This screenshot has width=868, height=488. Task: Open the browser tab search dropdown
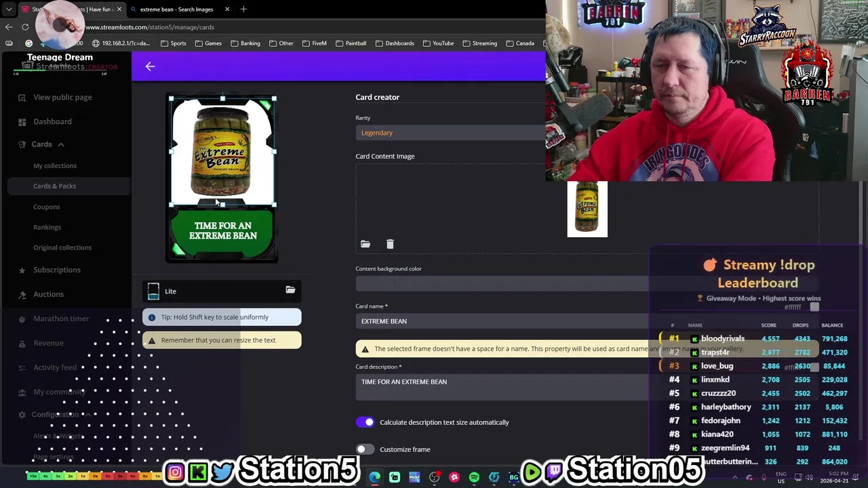[x=8, y=9]
